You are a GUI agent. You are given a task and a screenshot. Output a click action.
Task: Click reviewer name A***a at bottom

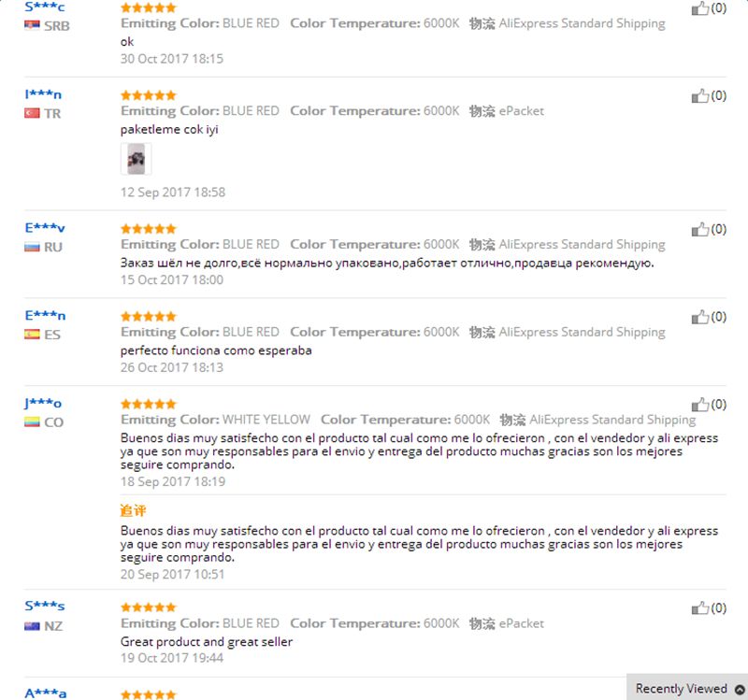pos(45,693)
